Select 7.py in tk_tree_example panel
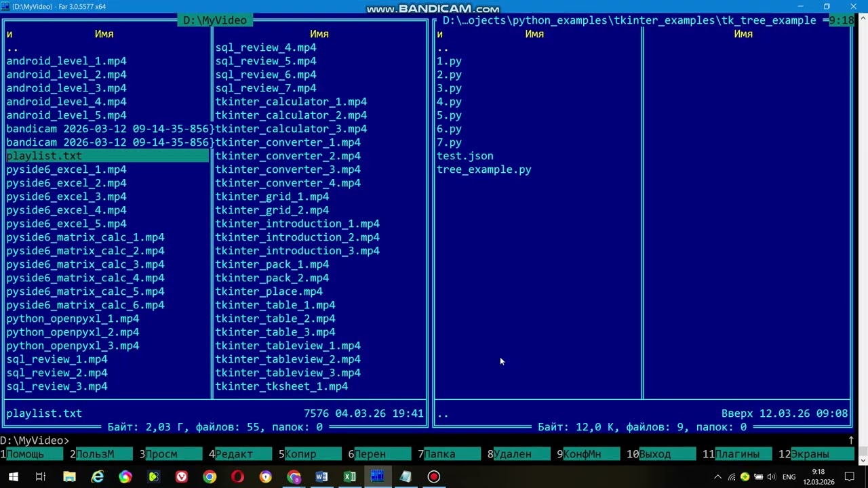 pos(449,142)
